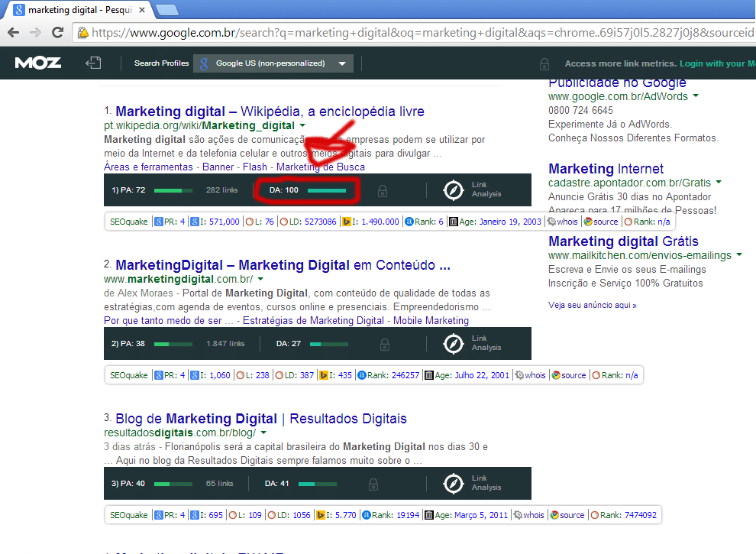The height and width of the screenshot is (554, 756).
Task: Click Search Profiles label in MOZ bar
Action: pos(162,63)
